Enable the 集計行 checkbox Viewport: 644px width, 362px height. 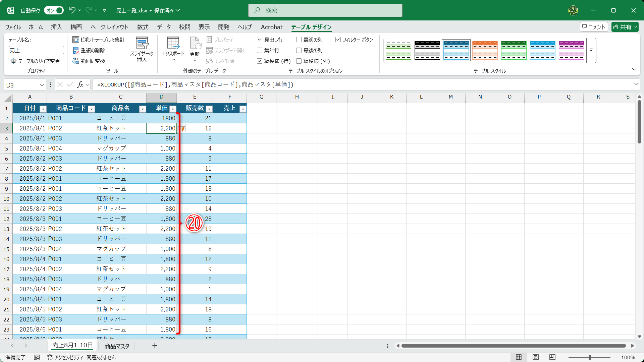259,50
